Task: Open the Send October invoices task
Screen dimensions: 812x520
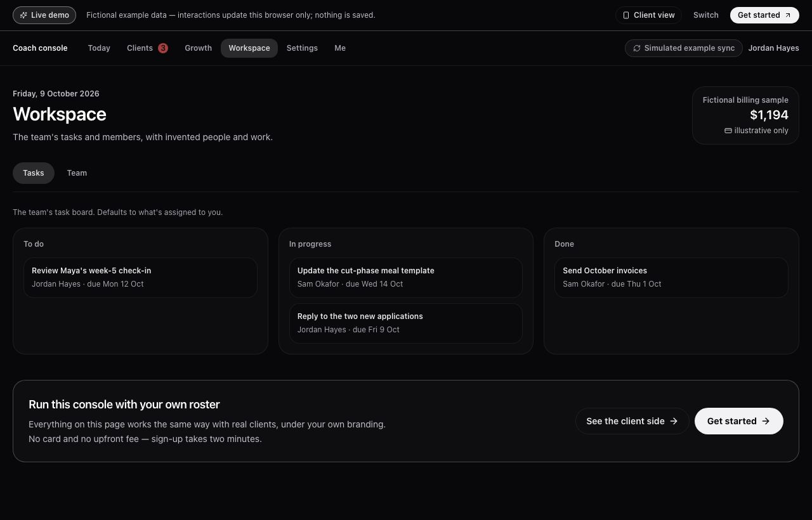Action: pyautogui.click(x=671, y=278)
